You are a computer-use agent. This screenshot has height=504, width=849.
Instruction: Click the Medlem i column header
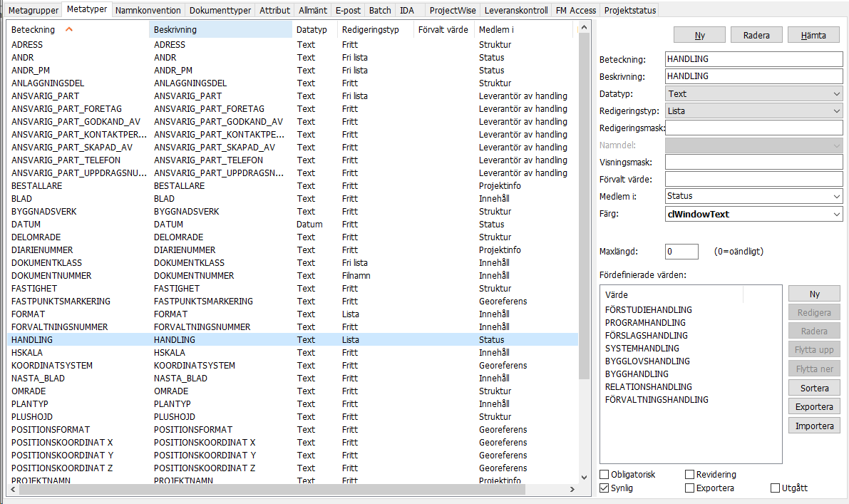(x=523, y=30)
